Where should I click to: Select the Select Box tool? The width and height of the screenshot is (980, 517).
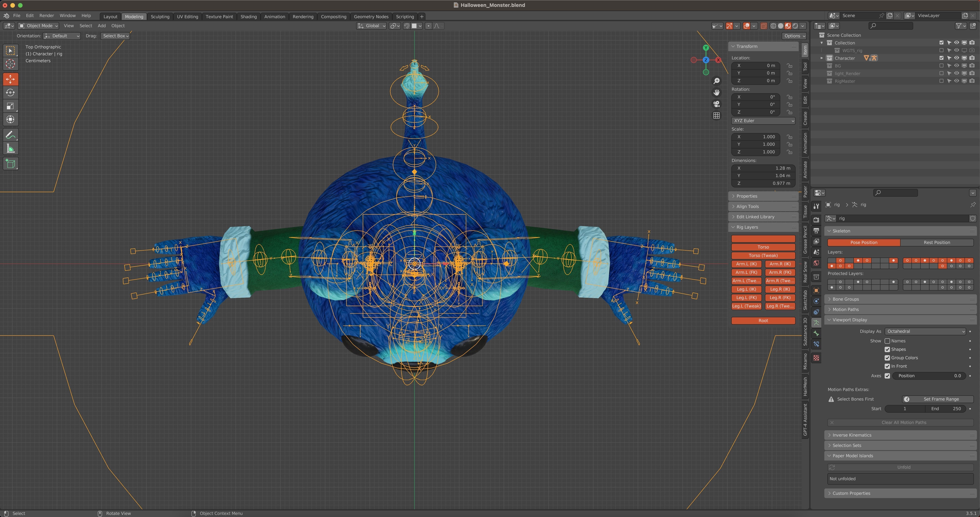tap(10, 51)
